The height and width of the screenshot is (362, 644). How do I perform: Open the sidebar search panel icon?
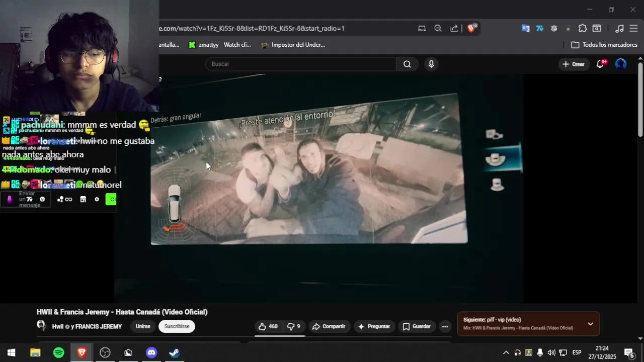click(597, 28)
